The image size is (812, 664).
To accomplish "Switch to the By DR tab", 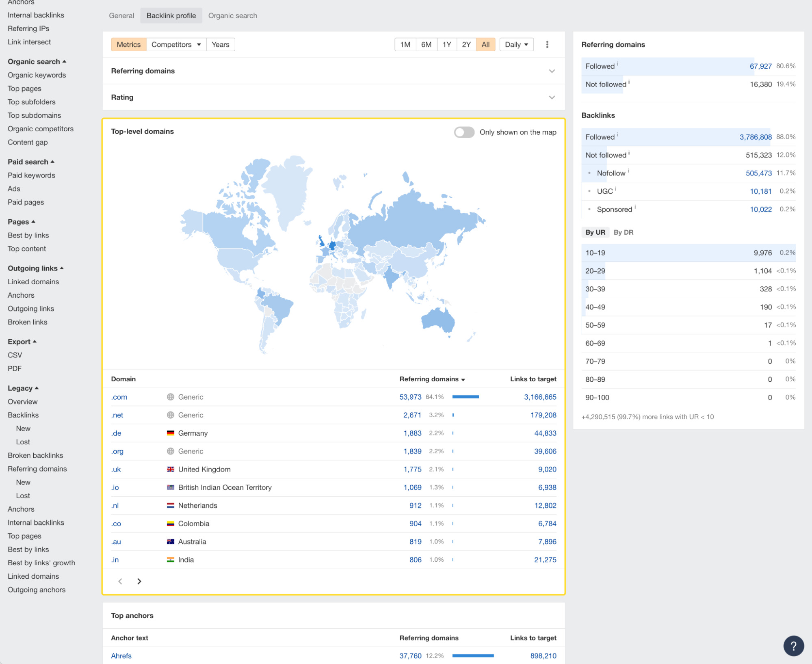I will pos(624,232).
